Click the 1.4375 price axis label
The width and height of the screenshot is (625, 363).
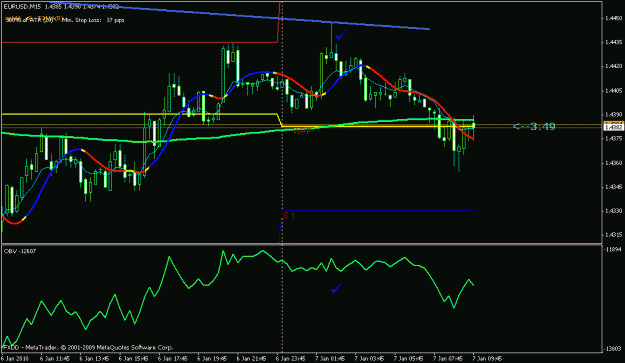[613, 138]
